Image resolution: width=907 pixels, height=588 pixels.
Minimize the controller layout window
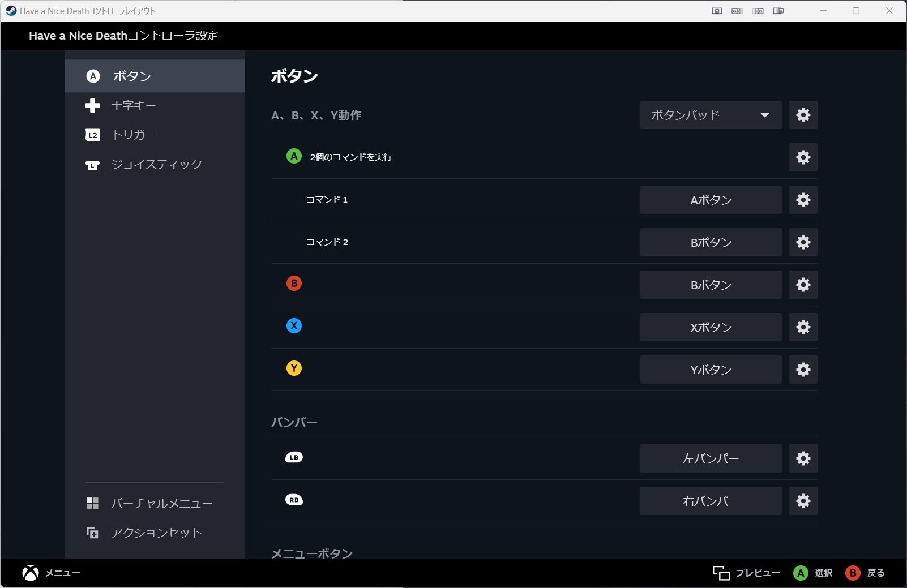tap(823, 11)
